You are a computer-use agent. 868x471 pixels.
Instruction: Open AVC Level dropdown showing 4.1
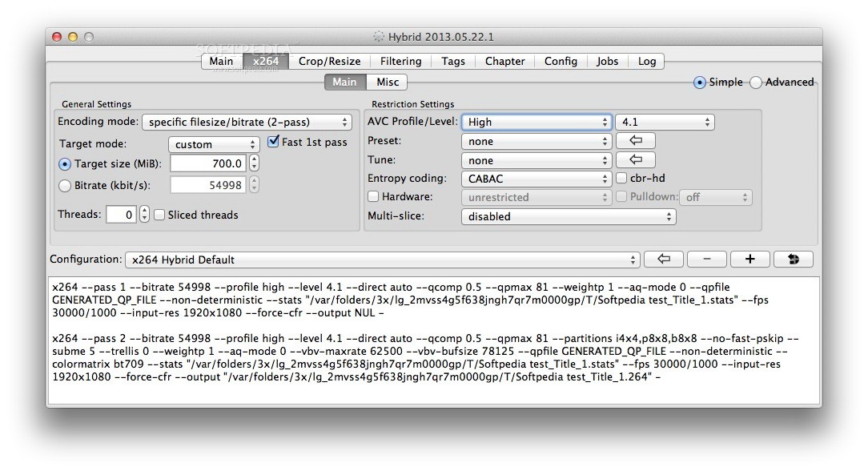665,122
